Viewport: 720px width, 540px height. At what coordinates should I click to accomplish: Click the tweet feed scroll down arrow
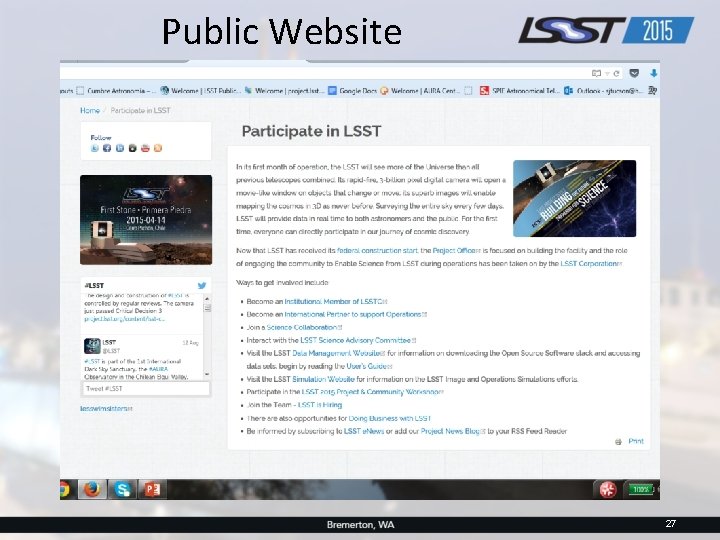tap(207, 375)
